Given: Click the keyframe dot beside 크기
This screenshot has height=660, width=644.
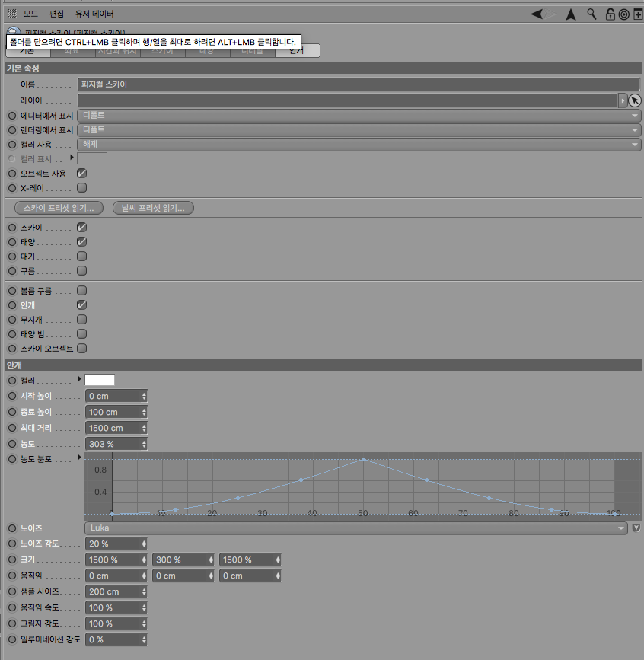Looking at the screenshot, I should click(x=12, y=560).
